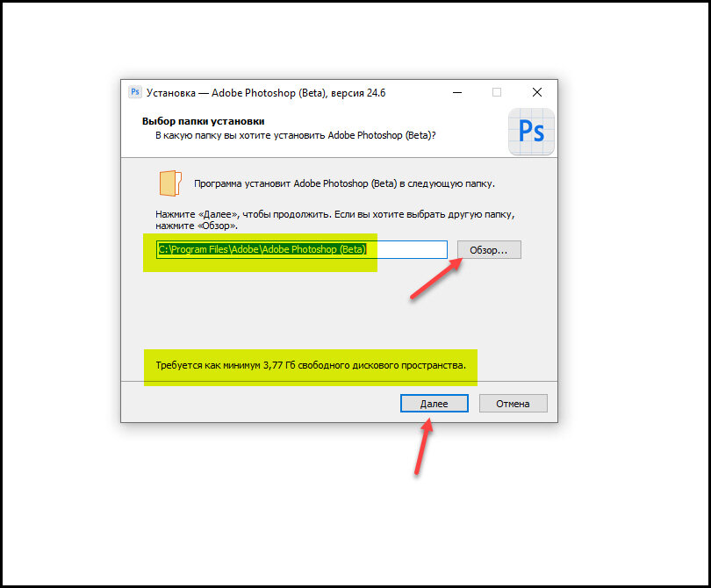The image size is (711, 588).
Task: Click the red arrow pointing at Обзор
Action: (x=436, y=278)
